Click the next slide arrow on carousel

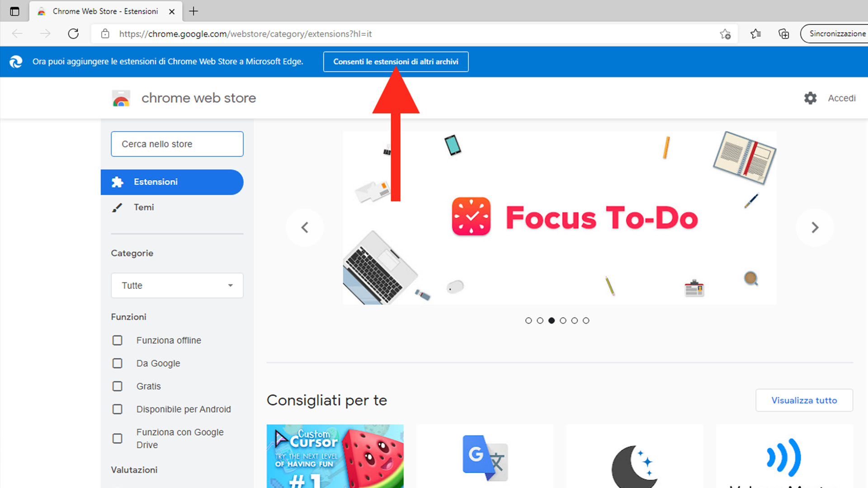pos(814,228)
